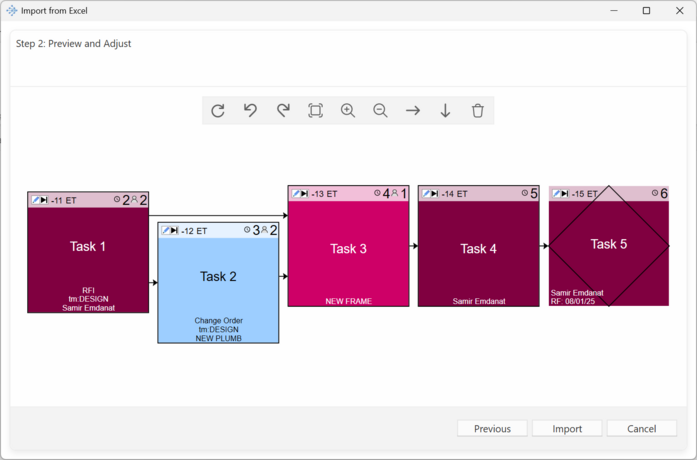Image resolution: width=697 pixels, height=460 pixels.
Task: Go back with the Previous button
Action: 492,428
